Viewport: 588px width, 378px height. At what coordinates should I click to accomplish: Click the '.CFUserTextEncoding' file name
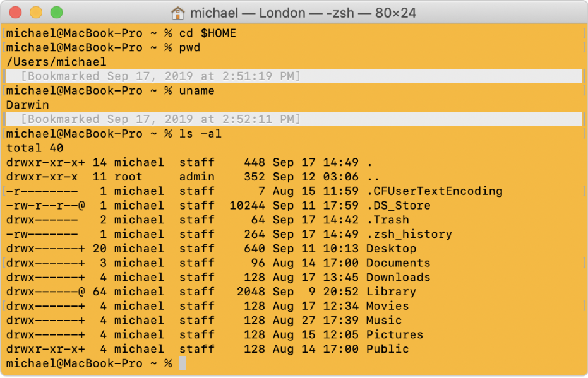coord(435,191)
